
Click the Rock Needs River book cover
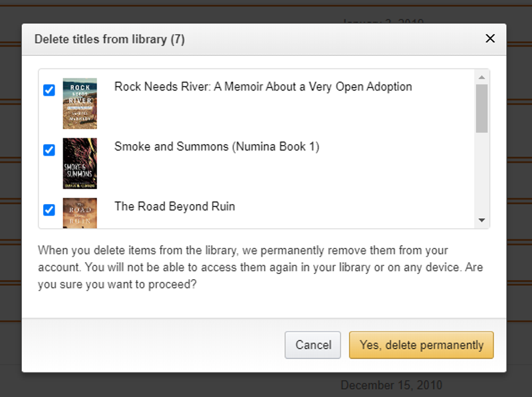[x=80, y=103]
